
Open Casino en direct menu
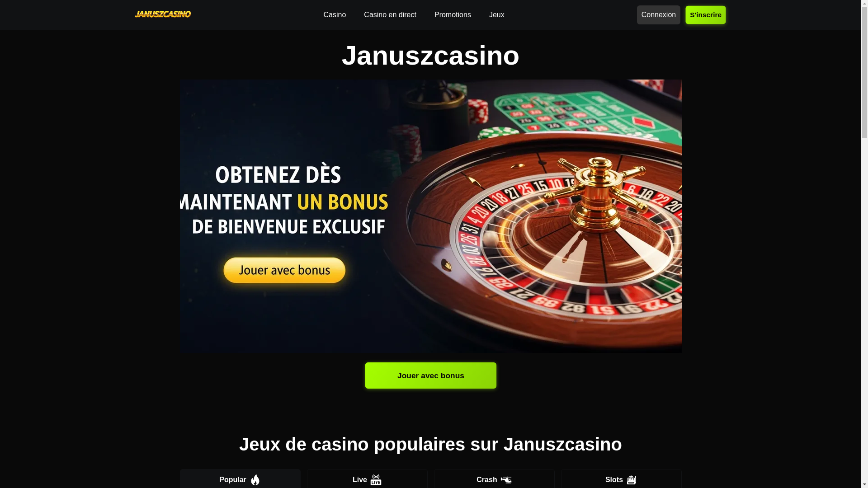click(x=390, y=15)
